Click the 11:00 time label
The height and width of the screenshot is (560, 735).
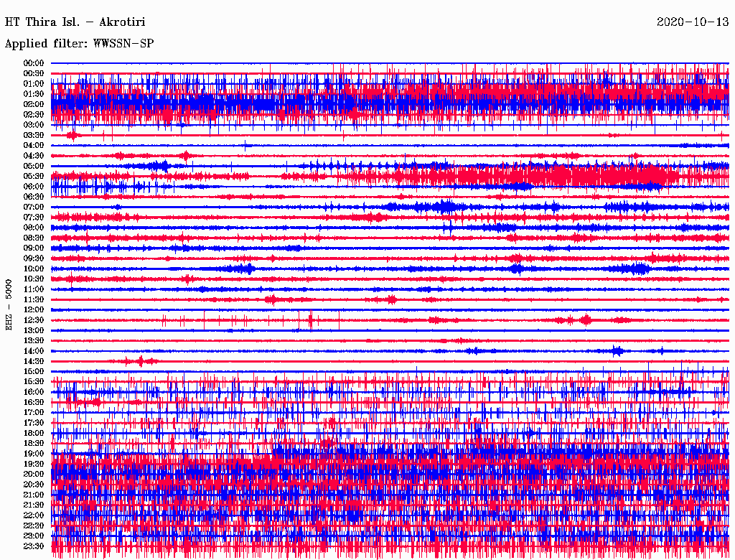click(x=34, y=289)
